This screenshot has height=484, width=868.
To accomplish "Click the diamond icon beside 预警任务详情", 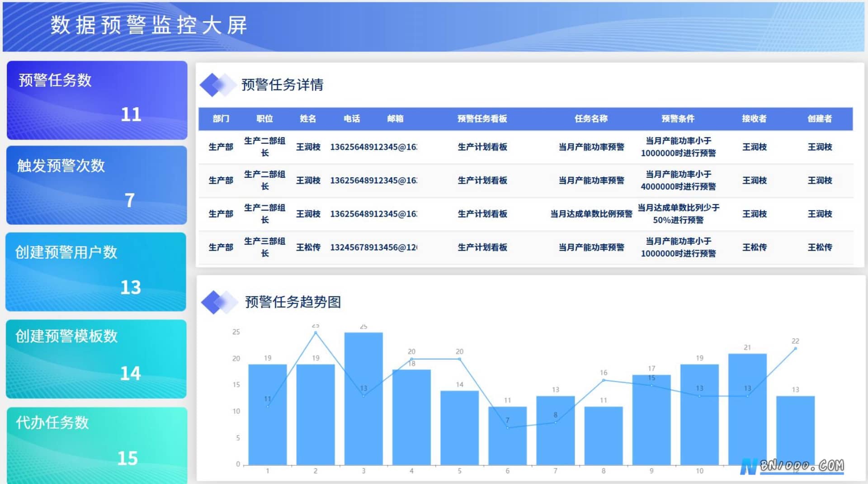I will tap(218, 85).
